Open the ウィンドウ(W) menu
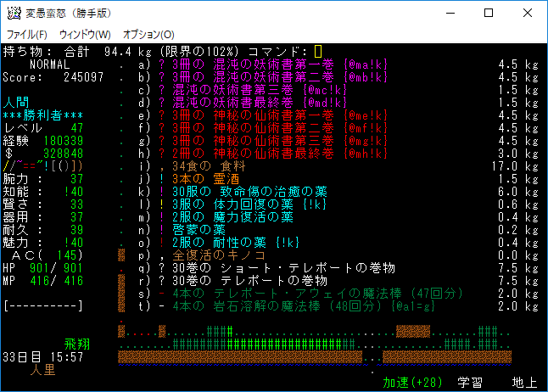This screenshot has height=392, width=548. pyautogui.click(x=85, y=34)
